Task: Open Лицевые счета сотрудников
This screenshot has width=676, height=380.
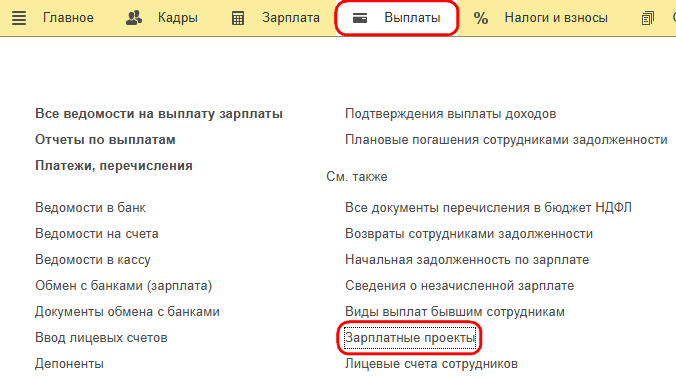Action: [432, 364]
